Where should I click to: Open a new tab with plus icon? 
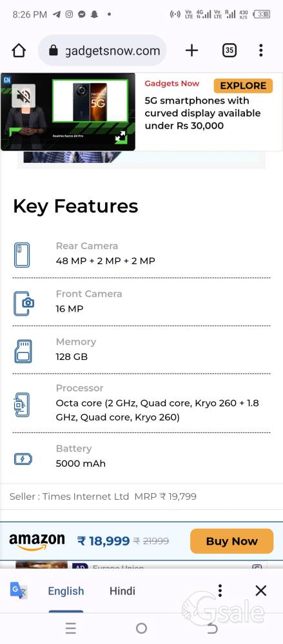tap(191, 50)
